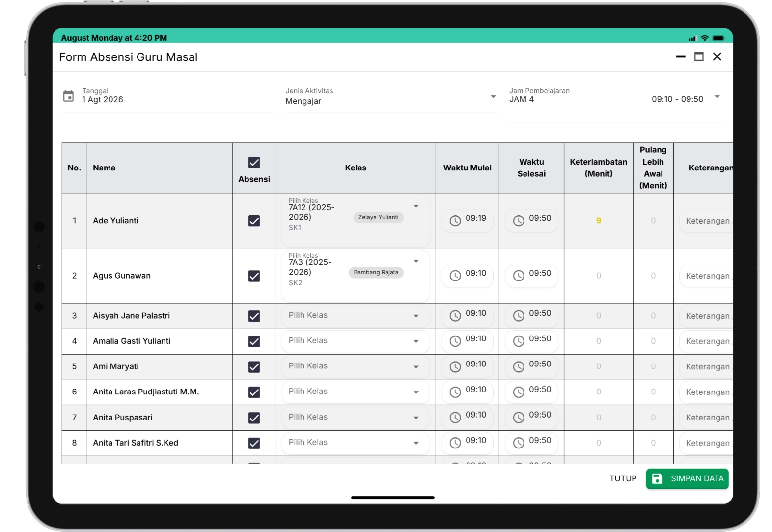Click the clock icon in Anita Tari Safitri's Waktu Mulai
The width and height of the screenshot is (772, 532).
pos(455,443)
